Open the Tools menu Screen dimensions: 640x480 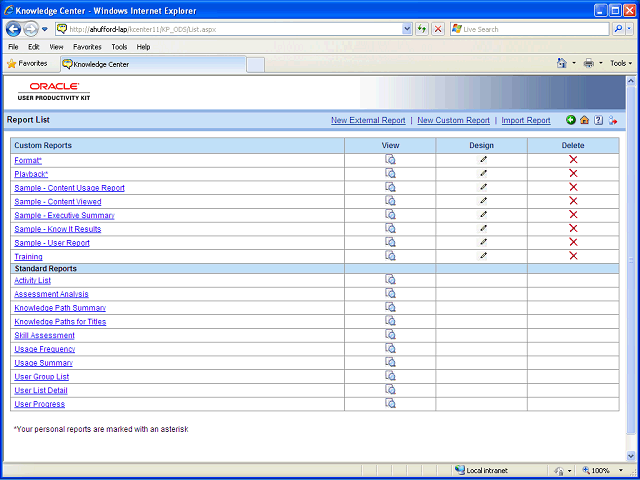coord(119,47)
